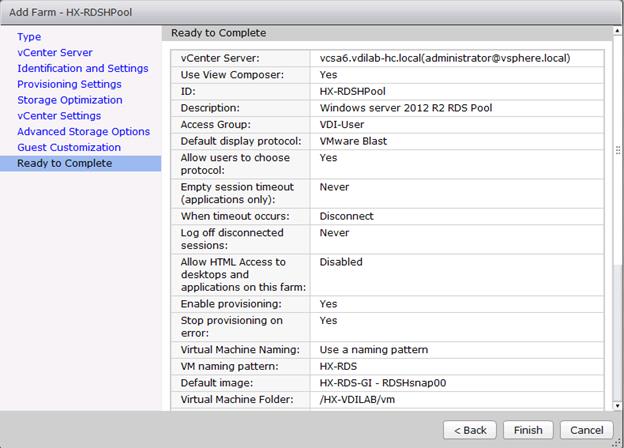Click the scroll down arrow
Image resolution: width=624 pixels, height=448 pixels.
pos(617,406)
